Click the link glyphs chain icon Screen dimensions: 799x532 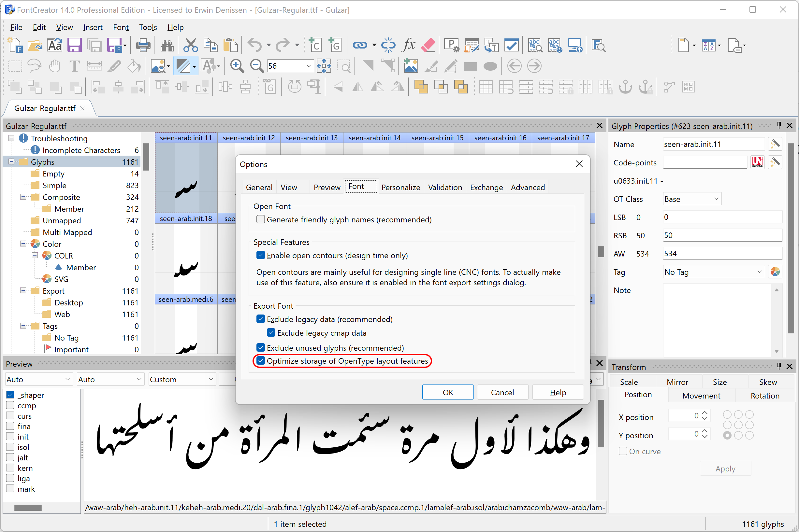pyautogui.click(x=360, y=45)
